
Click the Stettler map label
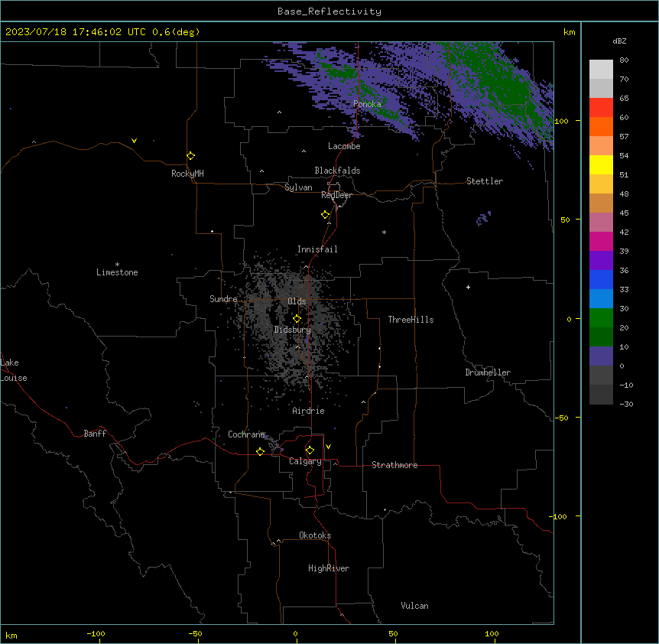pyautogui.click(x=485, y=181)
